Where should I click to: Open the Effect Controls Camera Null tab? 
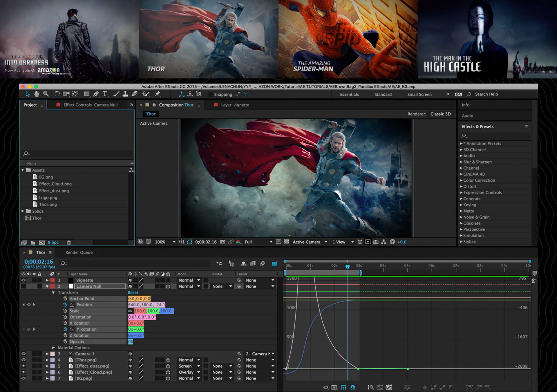coord(91,105)
